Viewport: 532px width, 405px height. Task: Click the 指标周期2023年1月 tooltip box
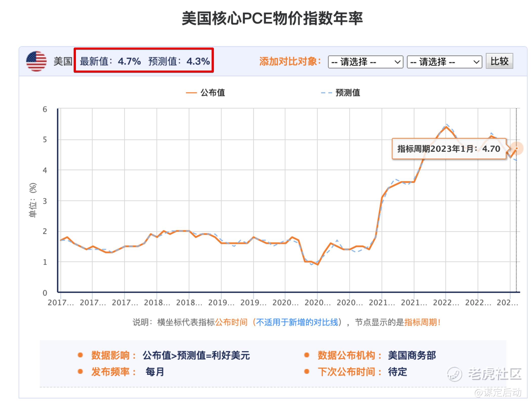pos(448,149)
